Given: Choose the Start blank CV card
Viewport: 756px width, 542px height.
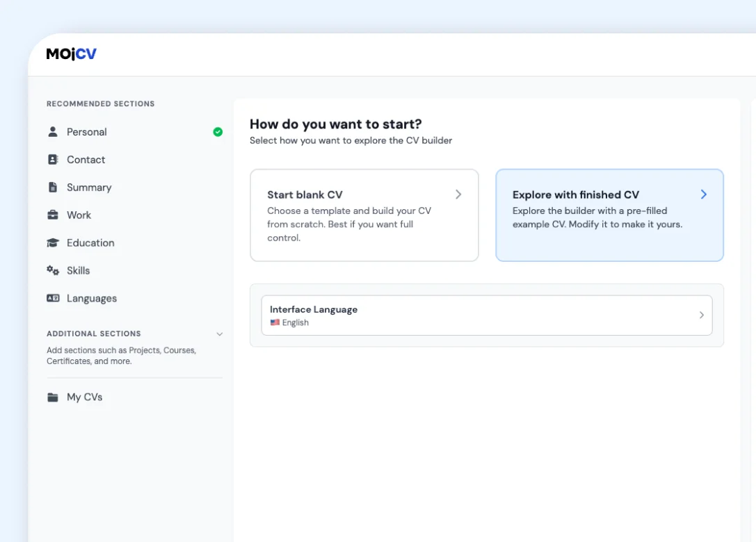Looking at the screenshot, I should [x=364, y=215].
